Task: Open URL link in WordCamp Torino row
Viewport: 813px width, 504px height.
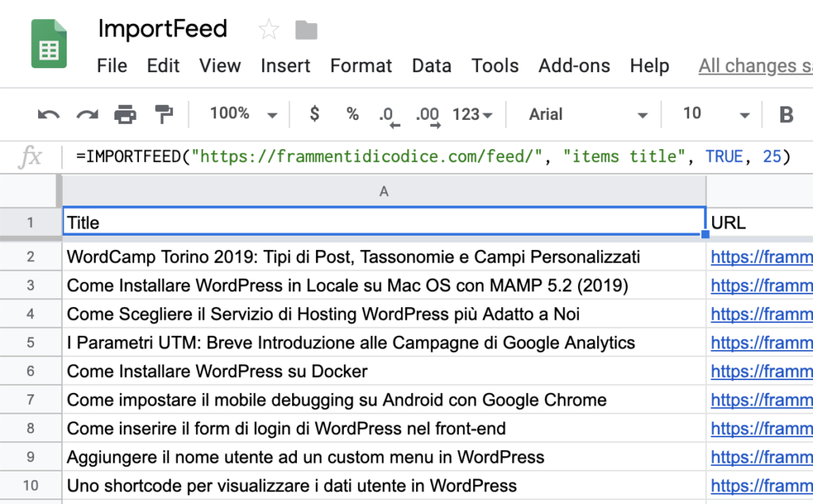Action: coord(761,256)
